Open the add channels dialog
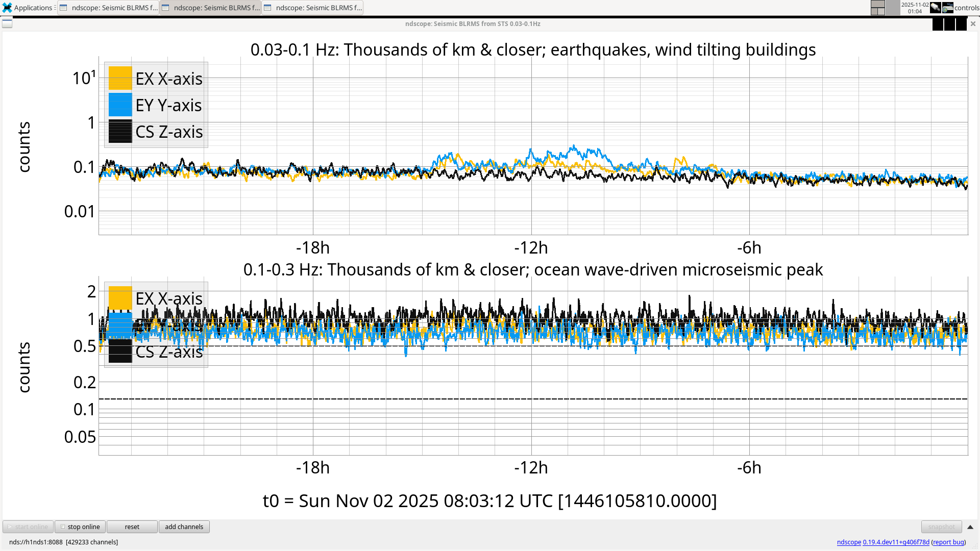980x551 pixels. tap(184, 527)
